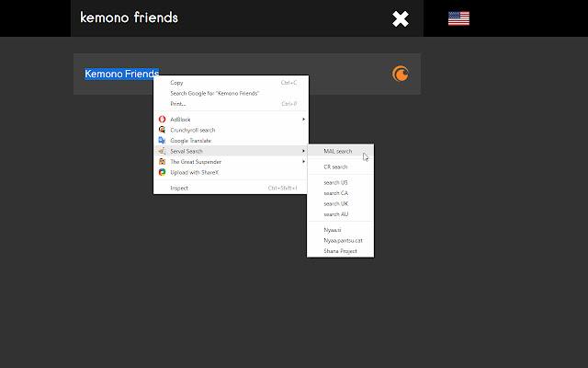Expand the AdBlock submenu arrow
This screenshot has width=588, height=368.
[x=303, y=119]
